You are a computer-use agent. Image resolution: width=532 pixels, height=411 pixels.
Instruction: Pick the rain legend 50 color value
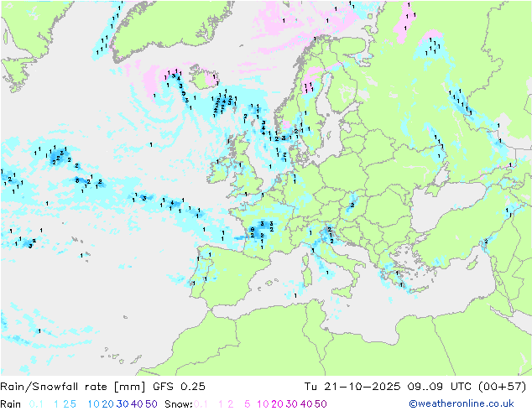tap(151, 404)
